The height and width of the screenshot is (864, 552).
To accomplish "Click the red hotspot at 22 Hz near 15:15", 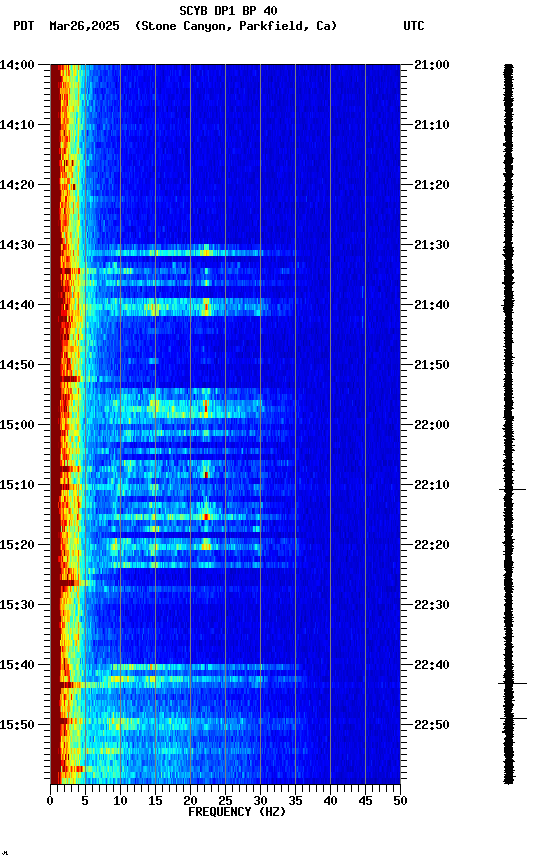I will (207, 517).
